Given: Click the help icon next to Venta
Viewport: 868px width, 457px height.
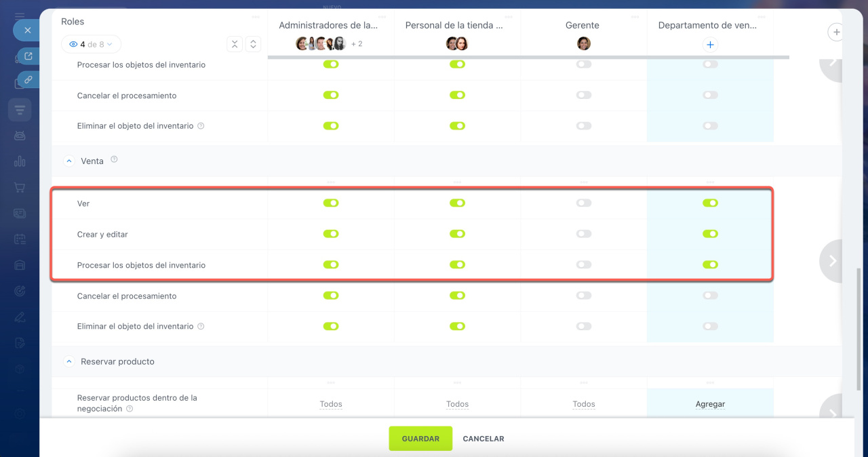Looking at the screenshot, I should point(114,160).
